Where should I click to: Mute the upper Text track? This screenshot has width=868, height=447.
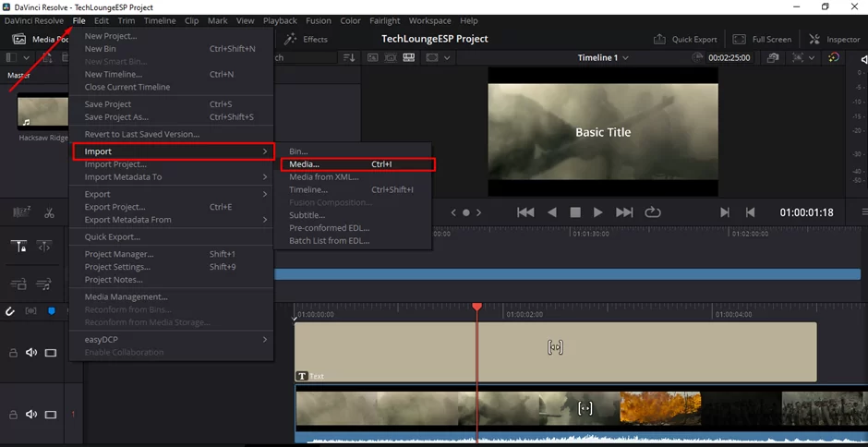pyautogui.click(x=31, y=352)
